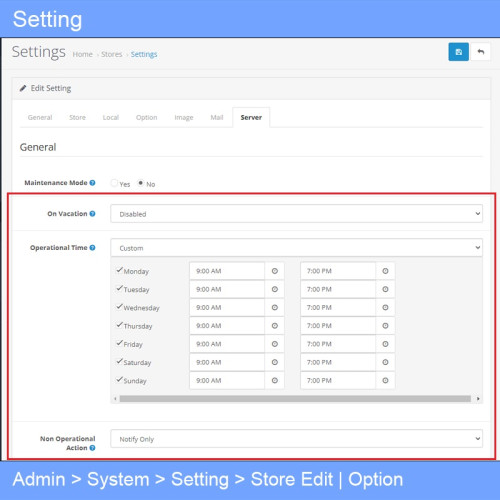Image resolution: width=500 pixels, height=500 pixels.
Task: Uncheck the Friday checkbox
Action: (119, 343)
